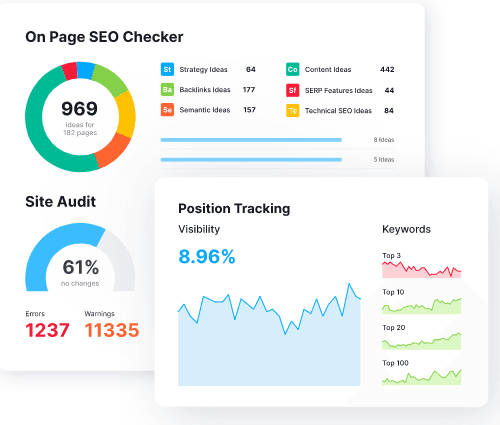
Task: Click the Errors label
Action: (35, 314)
